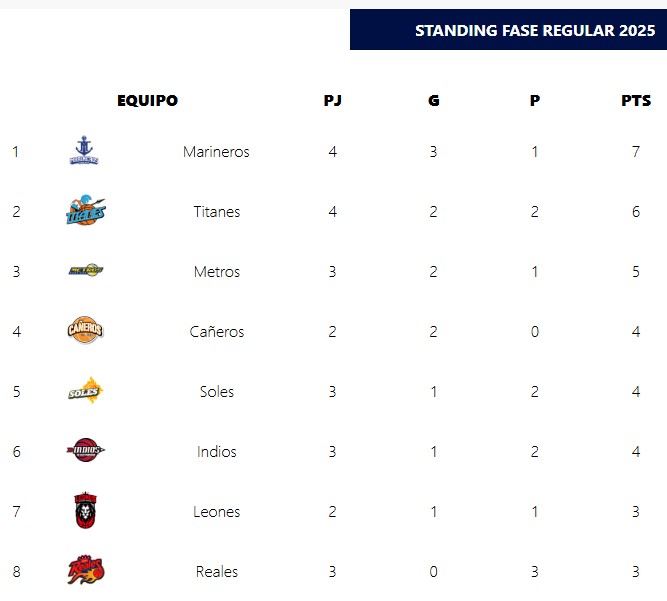
Task: Click the PJ column header
Action: click(333, 100)
